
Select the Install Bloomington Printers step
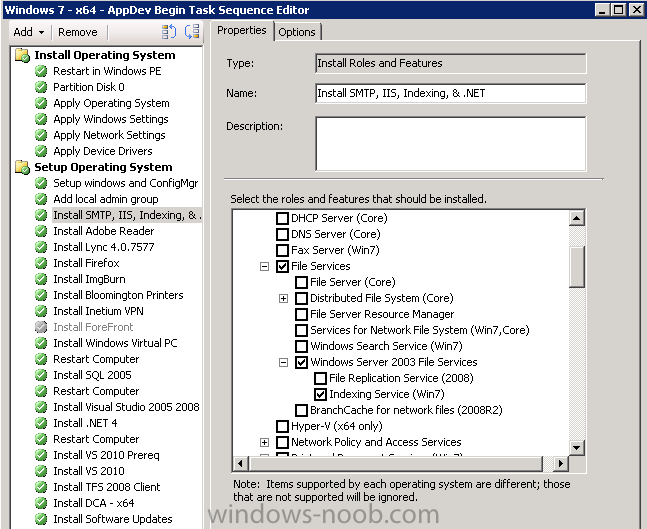tap(118, 295)
